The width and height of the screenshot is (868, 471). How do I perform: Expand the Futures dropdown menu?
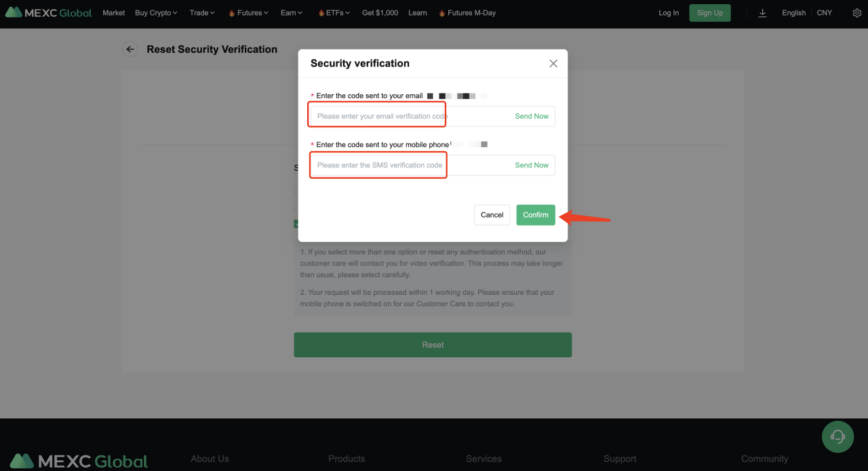[249, 13]
